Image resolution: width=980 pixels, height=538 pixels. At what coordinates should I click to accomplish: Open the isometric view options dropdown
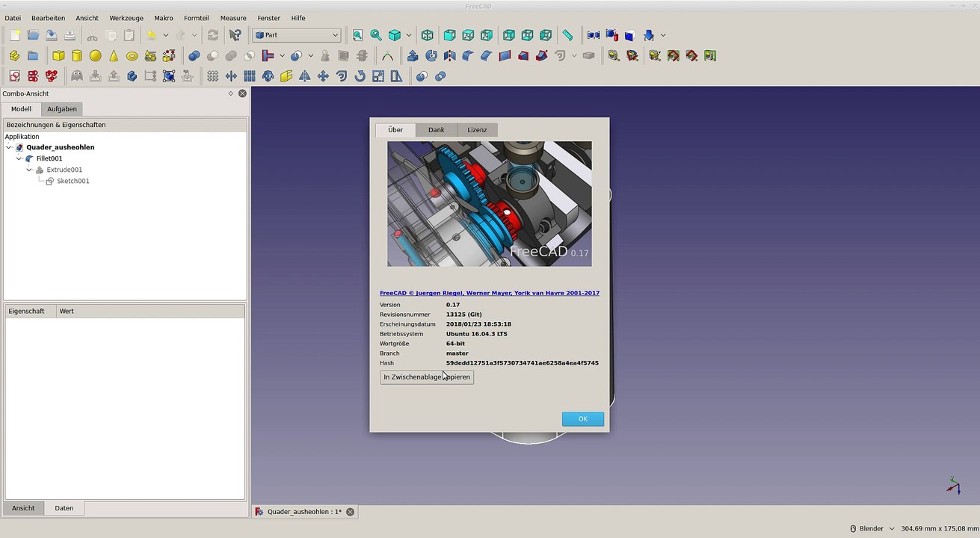(x=409, y=35)
